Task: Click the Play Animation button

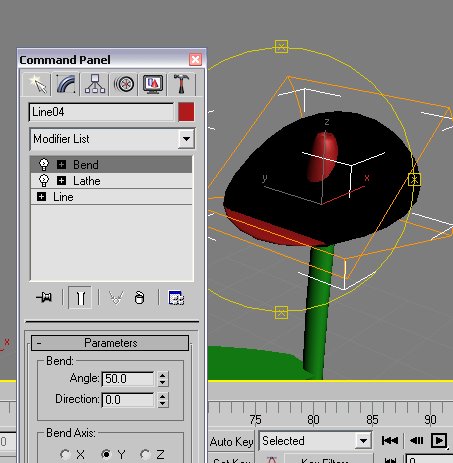Action: pos(439,441)
